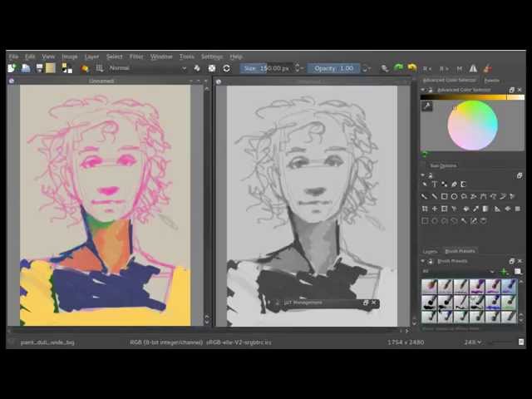Float the Advanced Color Selector docker

click(x=512, y=90)
